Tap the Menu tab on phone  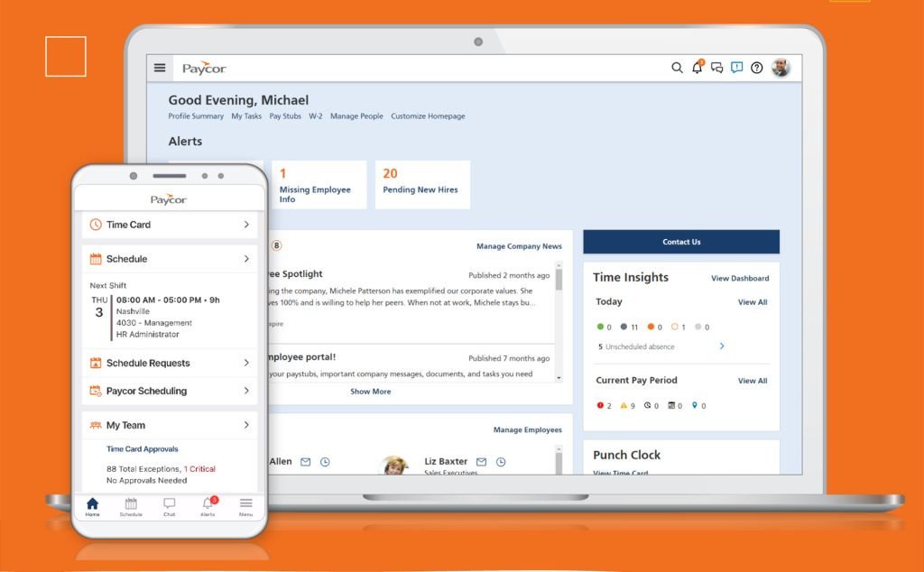245,507
